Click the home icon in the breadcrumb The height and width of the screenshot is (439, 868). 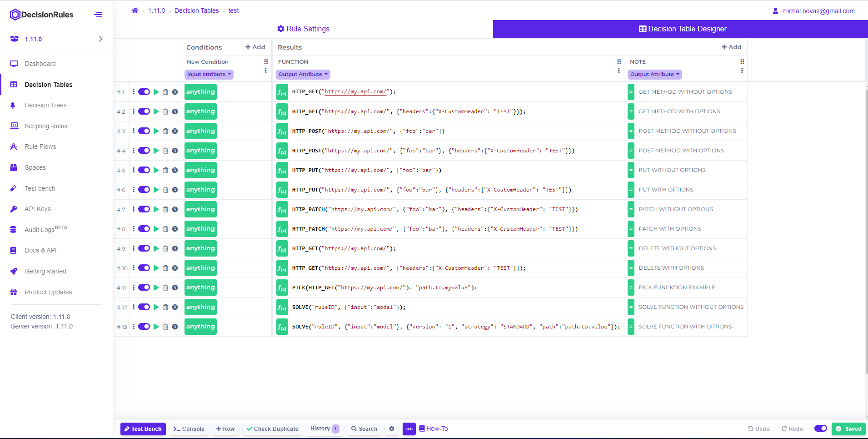pos(135,10)
